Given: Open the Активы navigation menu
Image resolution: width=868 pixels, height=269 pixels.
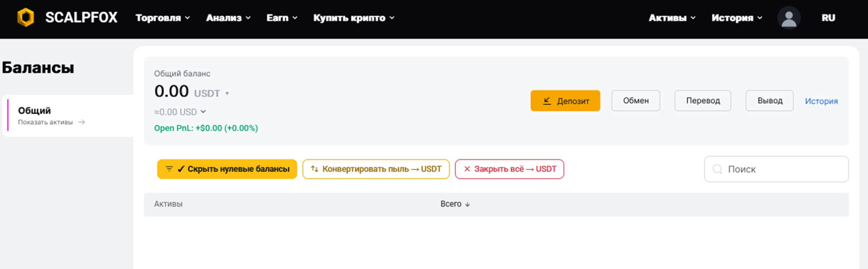Looking at the screenshot, I should click(x=672, y=18).
